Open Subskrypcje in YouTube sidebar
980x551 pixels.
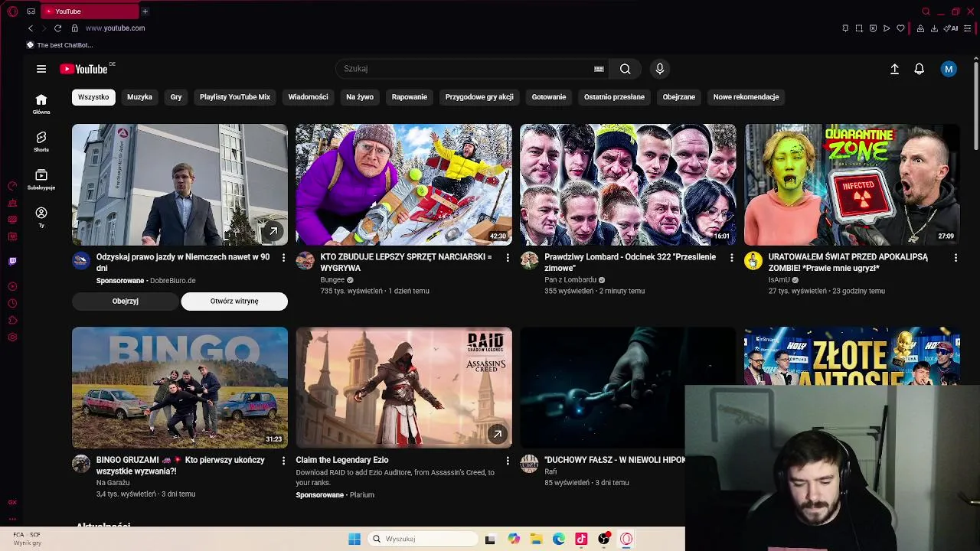41,179
